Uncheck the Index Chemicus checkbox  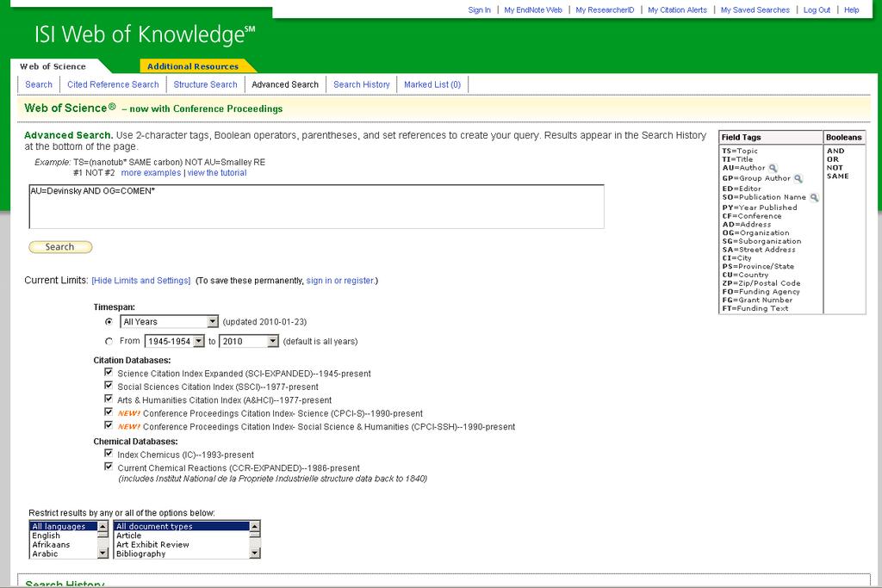[109, 453]
